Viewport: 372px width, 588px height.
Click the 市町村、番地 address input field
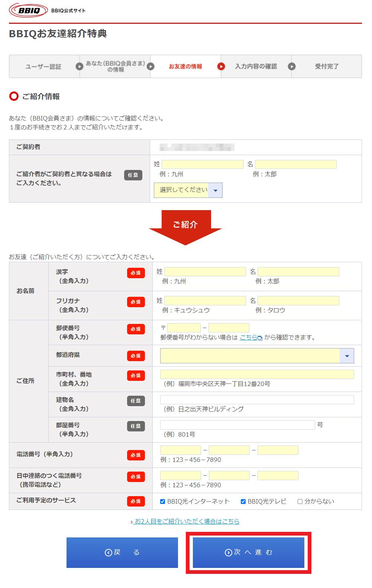[x=257, y=375]
